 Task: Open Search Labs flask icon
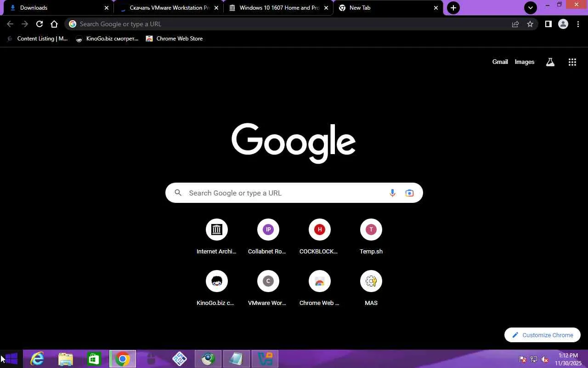[x=550, y=62]
